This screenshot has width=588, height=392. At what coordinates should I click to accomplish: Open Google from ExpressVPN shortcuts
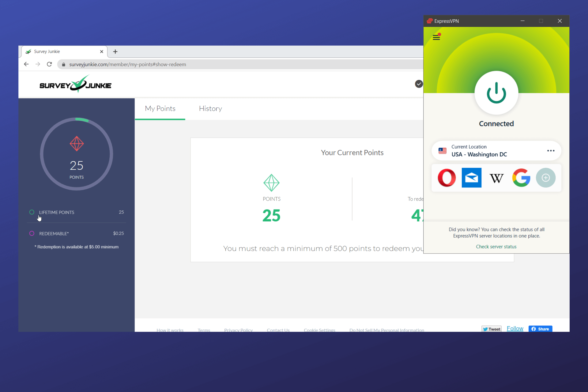521,178
